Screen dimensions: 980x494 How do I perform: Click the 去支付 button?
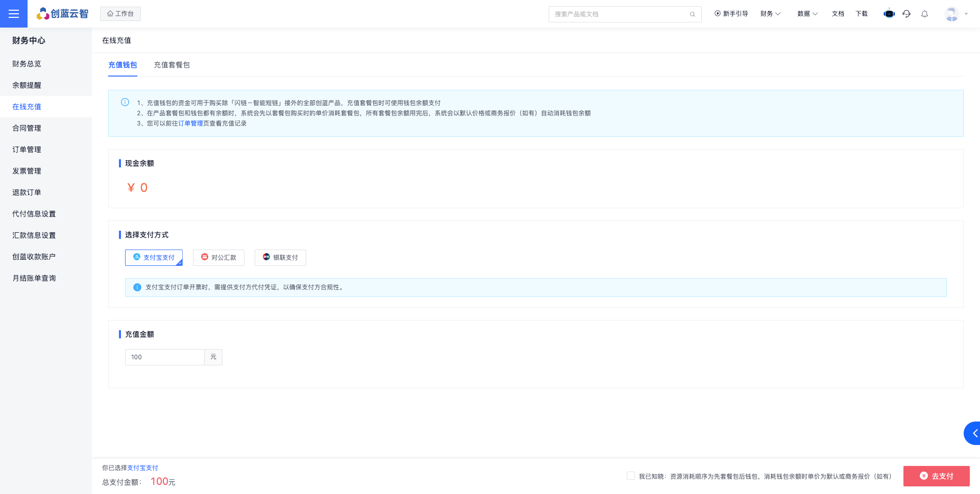[x=936, y=476]
